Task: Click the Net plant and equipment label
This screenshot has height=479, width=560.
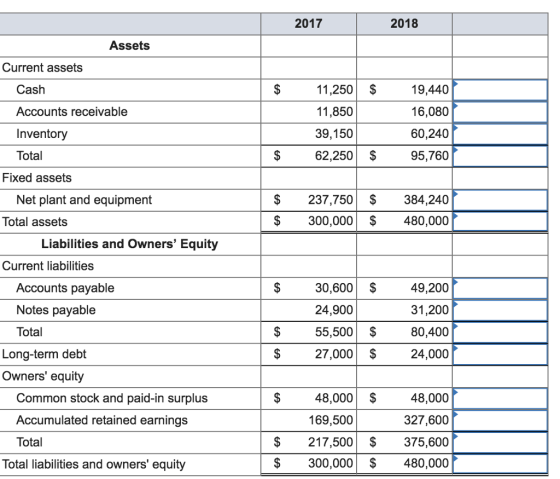Action: (84, 200)
